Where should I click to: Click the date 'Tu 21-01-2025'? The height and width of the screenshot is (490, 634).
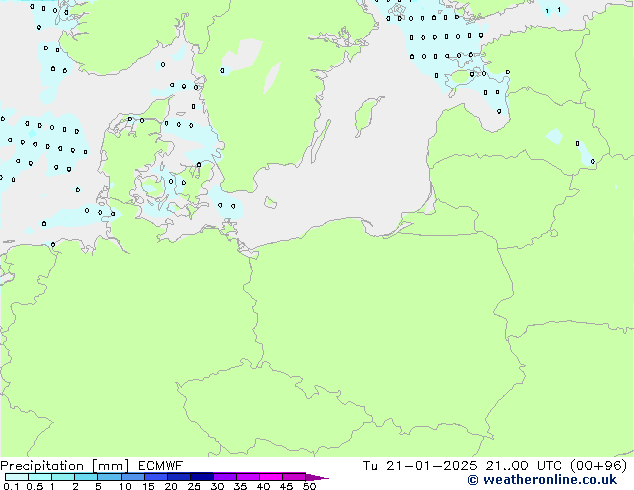pos(420,466)
